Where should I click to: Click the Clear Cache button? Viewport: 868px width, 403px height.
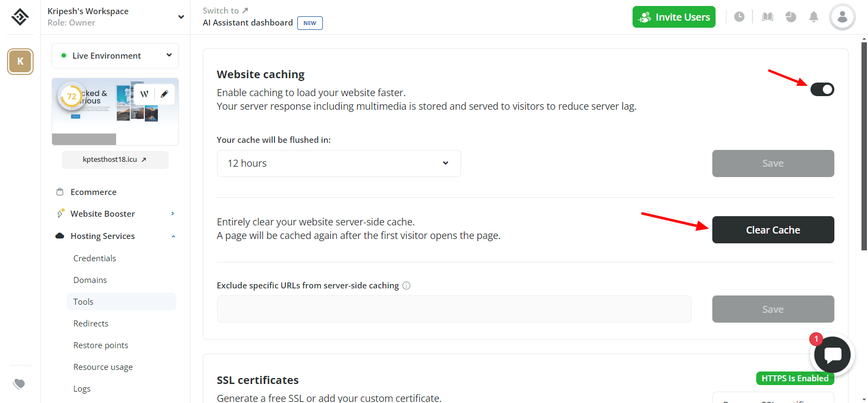pos(773,230)
